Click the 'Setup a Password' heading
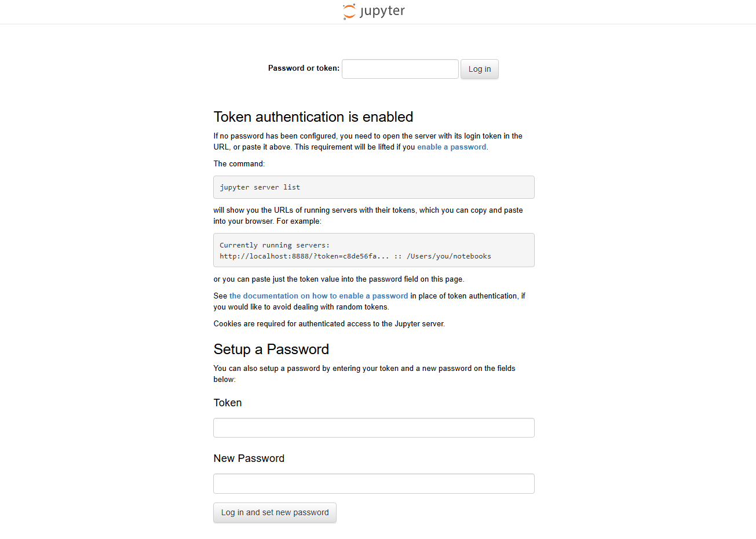The height and width of the screenshot is (539, 756). click(x=271, y=349)
